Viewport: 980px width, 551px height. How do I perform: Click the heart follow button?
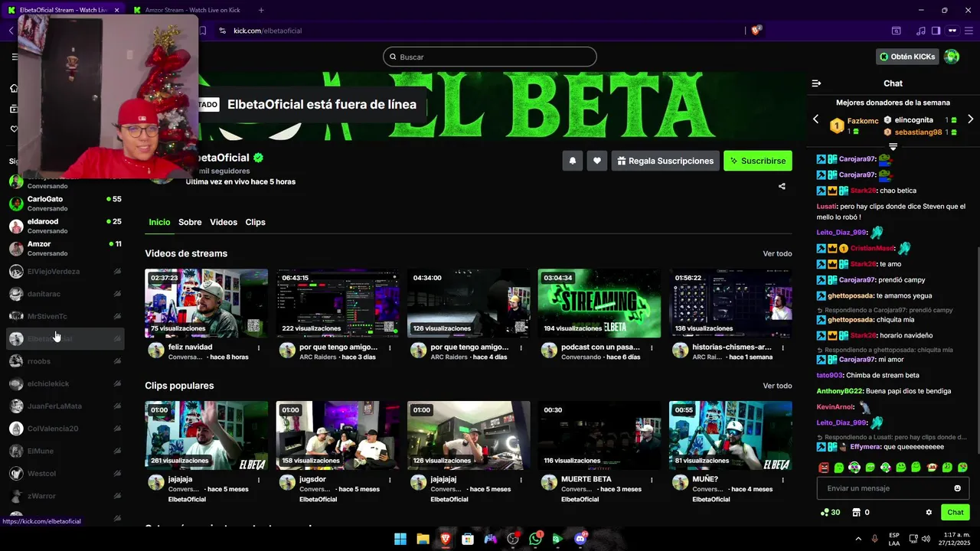pyautogui.click(x=597, y=161)
